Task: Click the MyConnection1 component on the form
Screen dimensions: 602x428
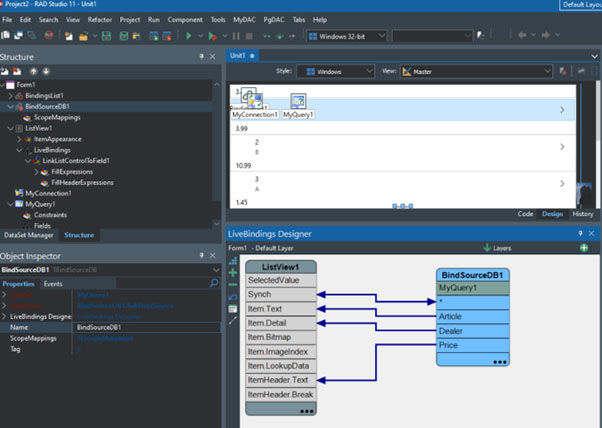Action: (255, 104)
